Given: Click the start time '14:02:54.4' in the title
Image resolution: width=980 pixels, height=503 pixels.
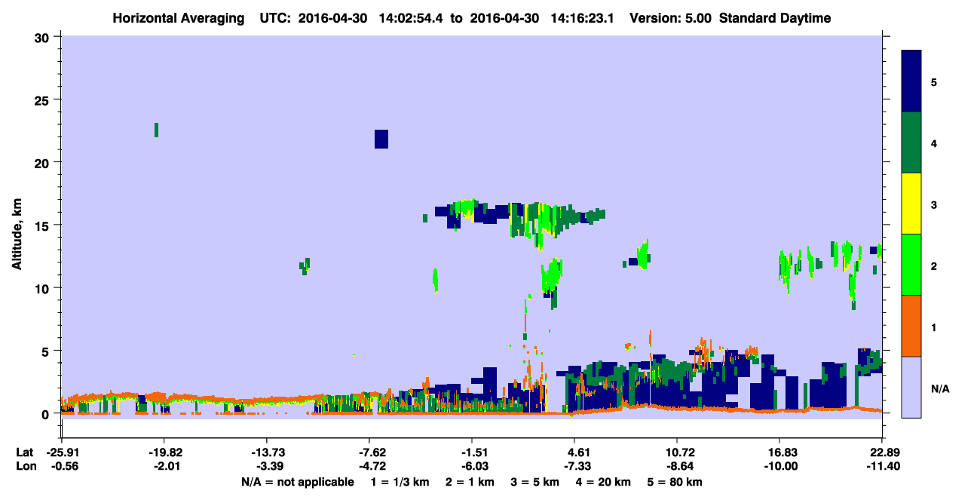Looking at the screenshot, I should 412,18.
